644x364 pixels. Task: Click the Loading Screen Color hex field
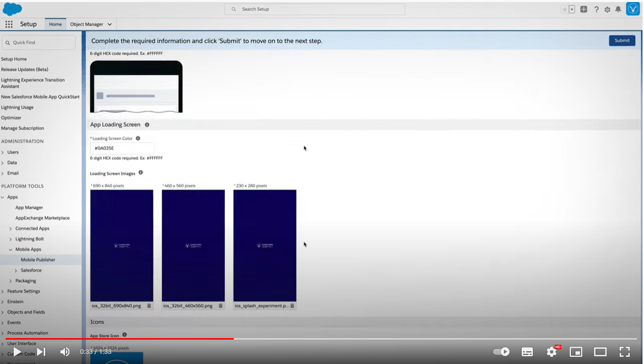(x=122, y=148)
